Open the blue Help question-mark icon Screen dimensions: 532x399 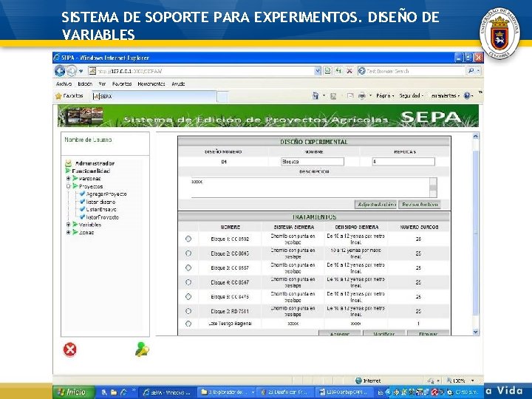click(x=467, y=96)
